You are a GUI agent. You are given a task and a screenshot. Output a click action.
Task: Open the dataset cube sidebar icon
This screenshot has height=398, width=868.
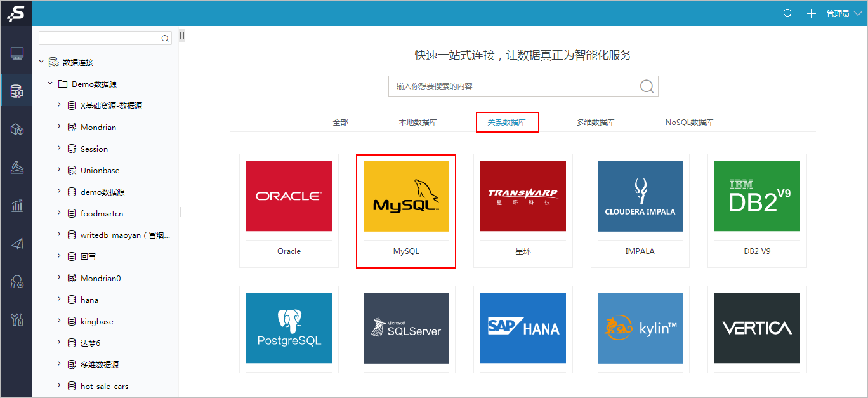(x=17, y=129)
